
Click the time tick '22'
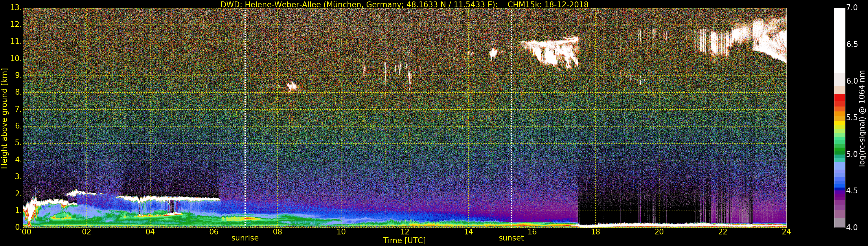[x=723, y=232]
